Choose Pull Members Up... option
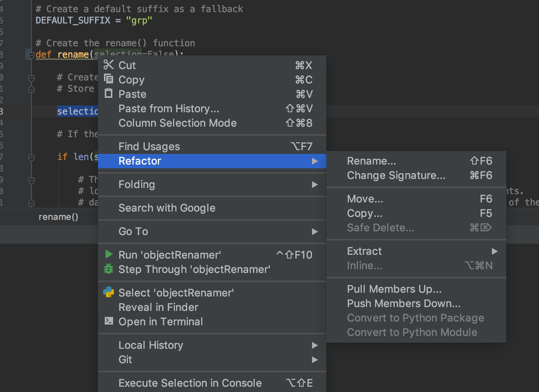The width and height of the screenshot is (539, 392). tap(394, 289)
